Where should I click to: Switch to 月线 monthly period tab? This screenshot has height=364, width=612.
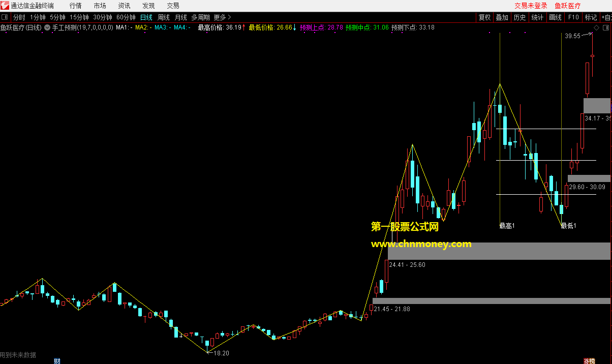[x=180, y=17]
